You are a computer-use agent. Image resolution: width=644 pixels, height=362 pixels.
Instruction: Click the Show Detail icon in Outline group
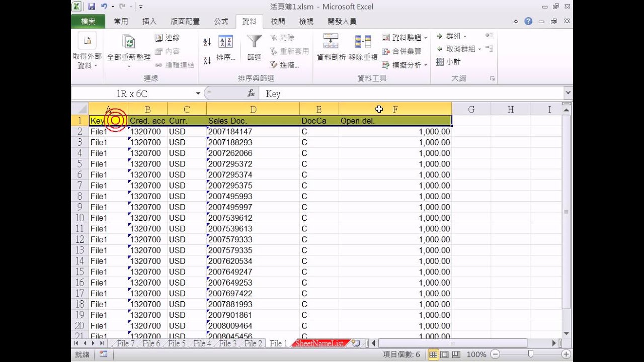click(489, 36)
